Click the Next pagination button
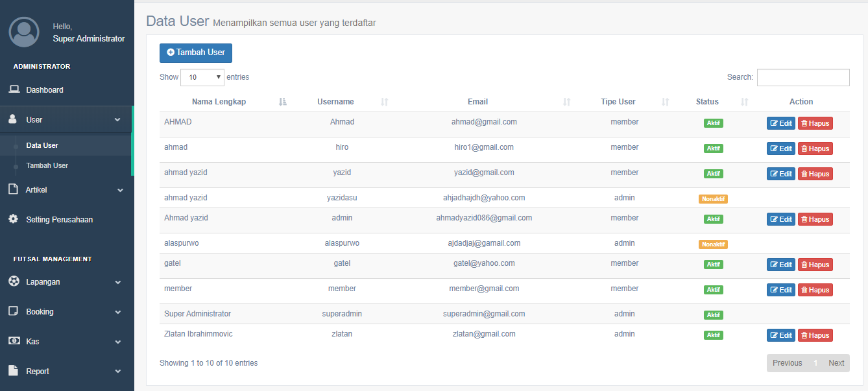The image size is (868, 391). click(836, 363)
